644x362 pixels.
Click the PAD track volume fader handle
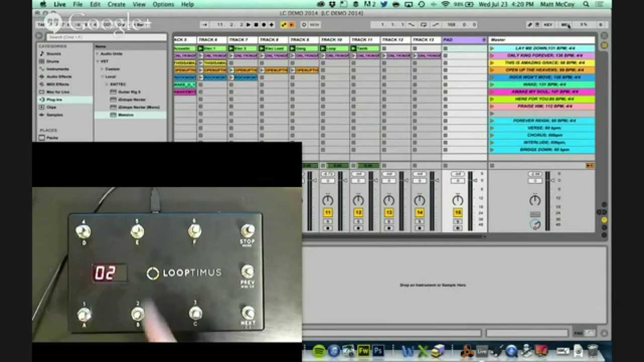(476, 180)
